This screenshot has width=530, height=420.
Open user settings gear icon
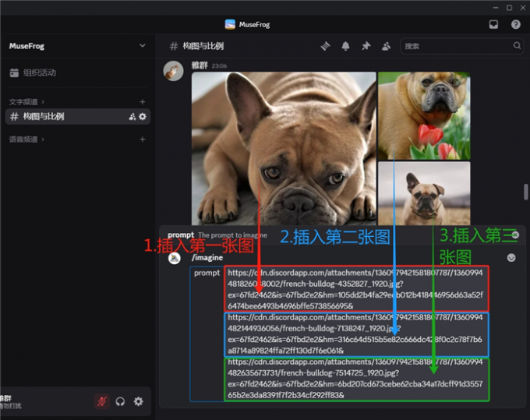(x=138, y=401)
